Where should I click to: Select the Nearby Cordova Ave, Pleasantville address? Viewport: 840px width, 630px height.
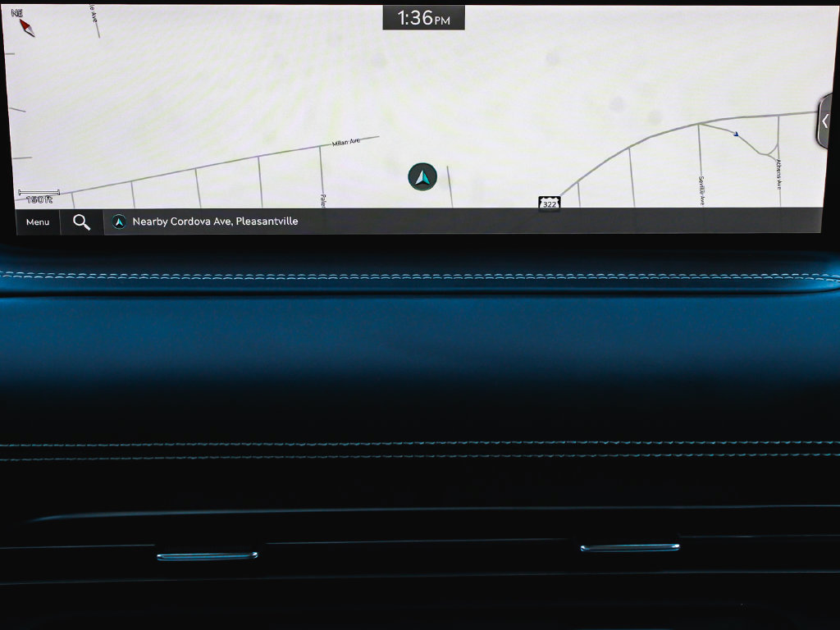tap(215, 221)
